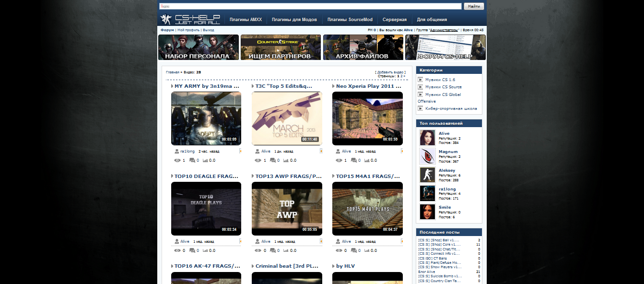Click Форум link in user bar
This screenshot has width=644, height=284.
point(167,30)
